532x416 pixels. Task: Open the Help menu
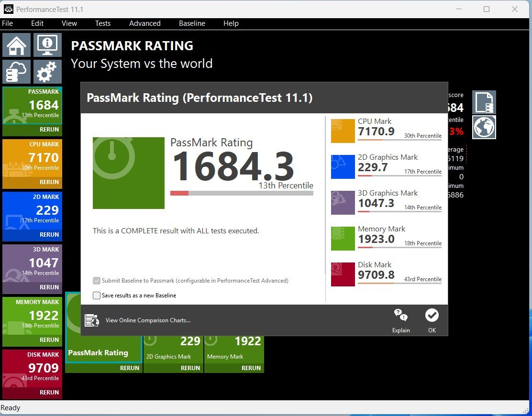(231, 23)
